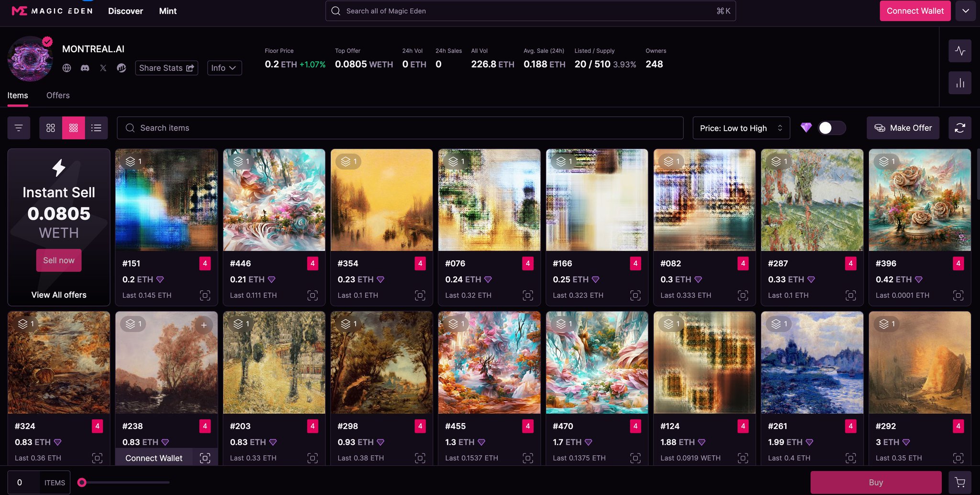Image resolution: width=980 pixels, height=495 pixels.
Task: Click the items sweep slider handle
Action: [82, 483]
